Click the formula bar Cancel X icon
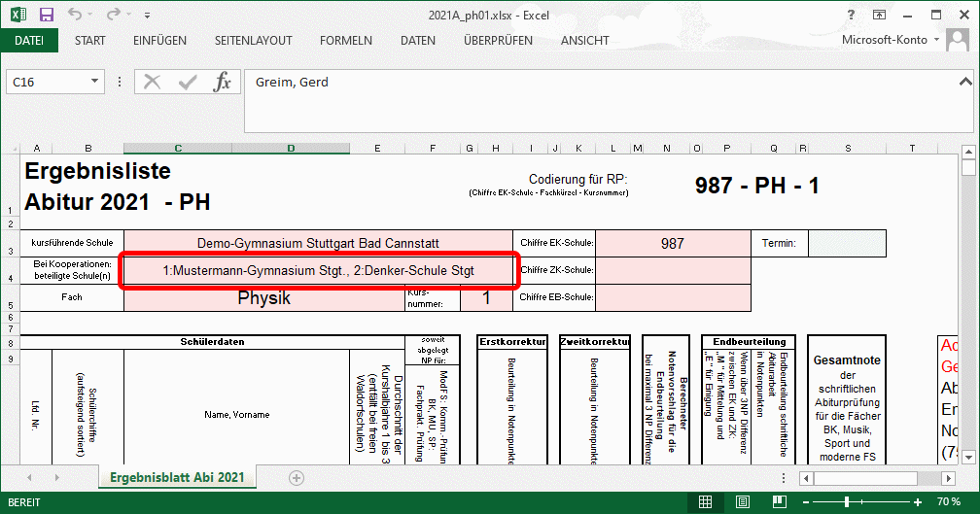The height and width of the screenshot is (514, 980). click(152, 83)
